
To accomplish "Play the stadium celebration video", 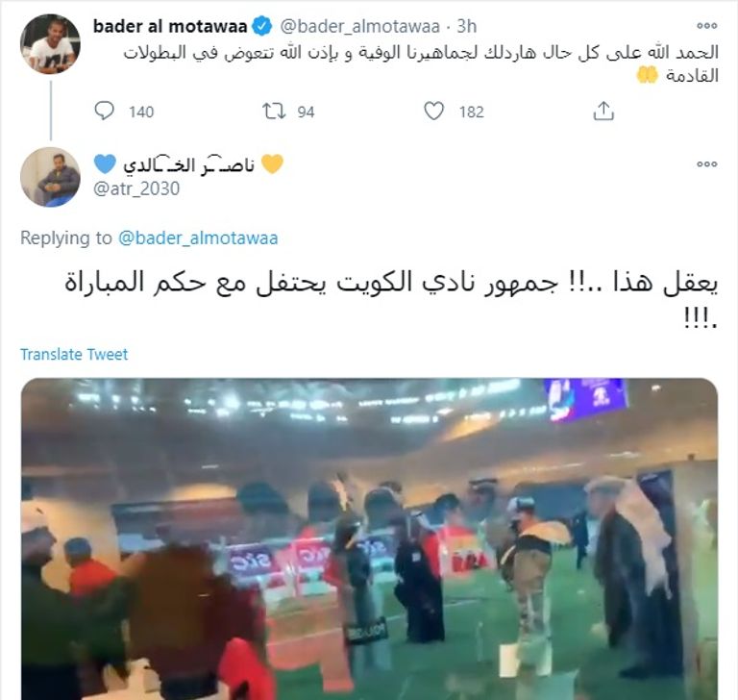I will (x=369, y=538).
